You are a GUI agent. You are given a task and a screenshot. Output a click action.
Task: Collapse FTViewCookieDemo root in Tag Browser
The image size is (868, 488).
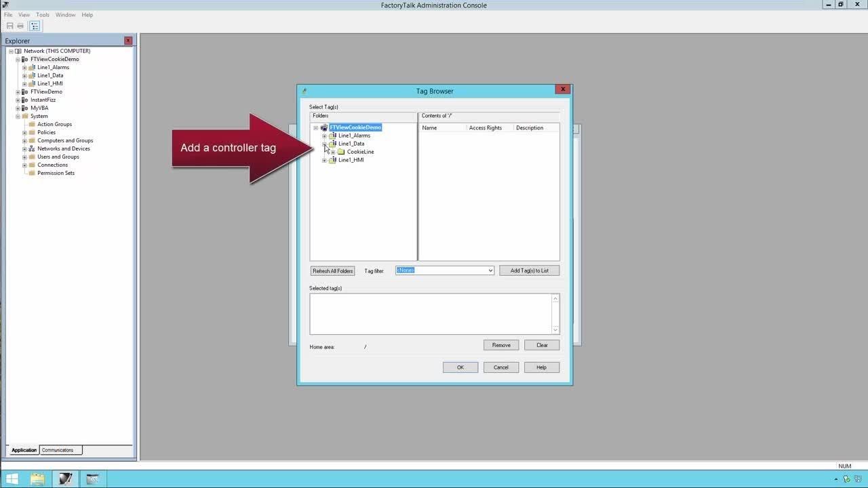pyautogui.click(x=315, y=127)
